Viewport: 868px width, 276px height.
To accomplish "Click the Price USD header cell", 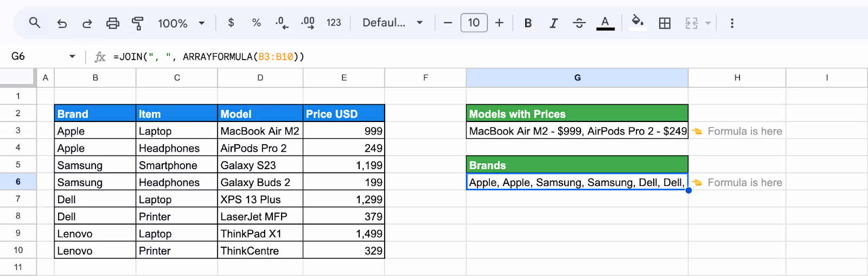I will click(344, 113).
